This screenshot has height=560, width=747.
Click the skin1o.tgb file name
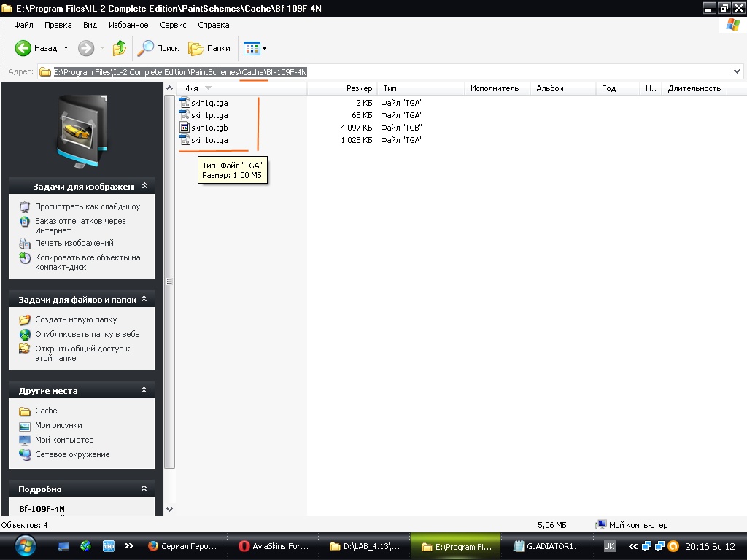click(209, 127)
